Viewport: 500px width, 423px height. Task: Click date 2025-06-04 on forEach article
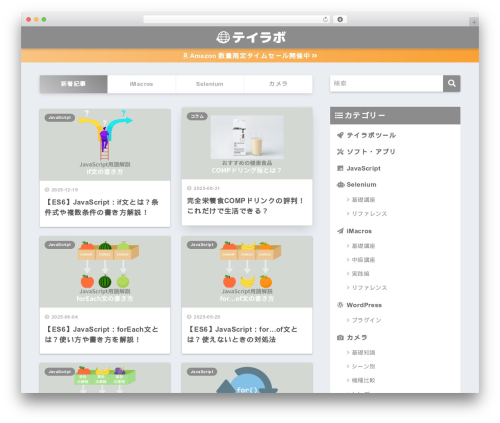click(64, 317)
